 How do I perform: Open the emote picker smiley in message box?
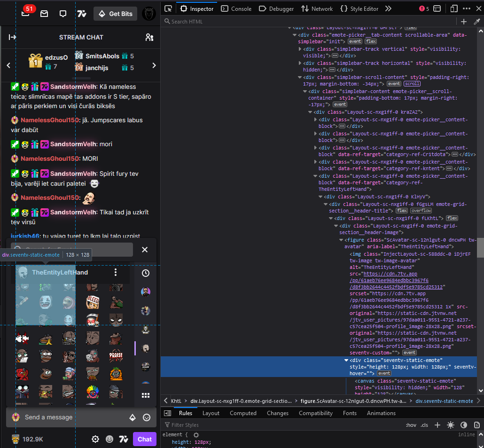click(x=147, y=417)
